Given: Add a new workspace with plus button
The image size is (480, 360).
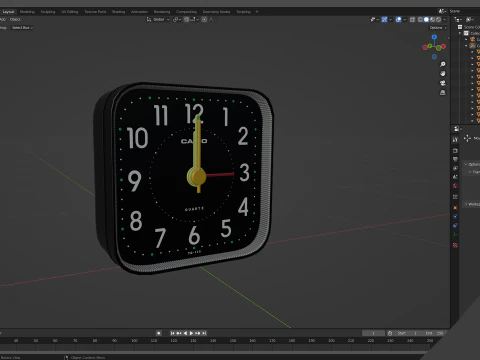Looking at the screenshot, I should coord(257,12).
